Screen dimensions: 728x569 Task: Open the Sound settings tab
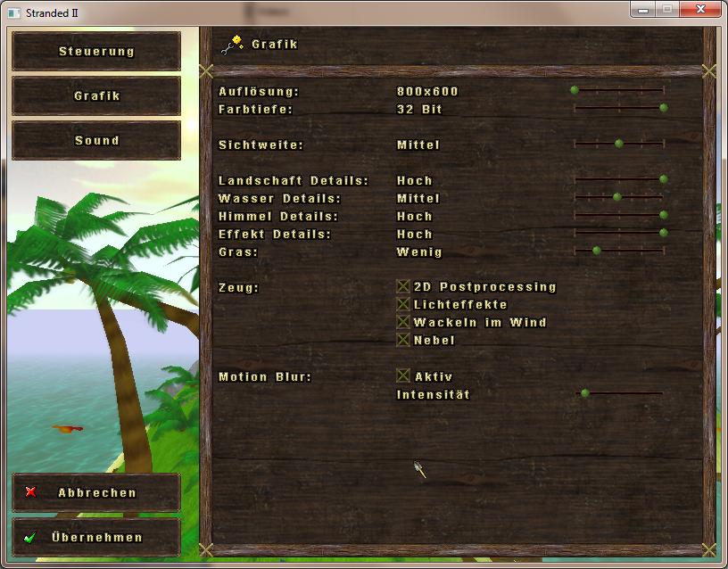tap(96, 140)
